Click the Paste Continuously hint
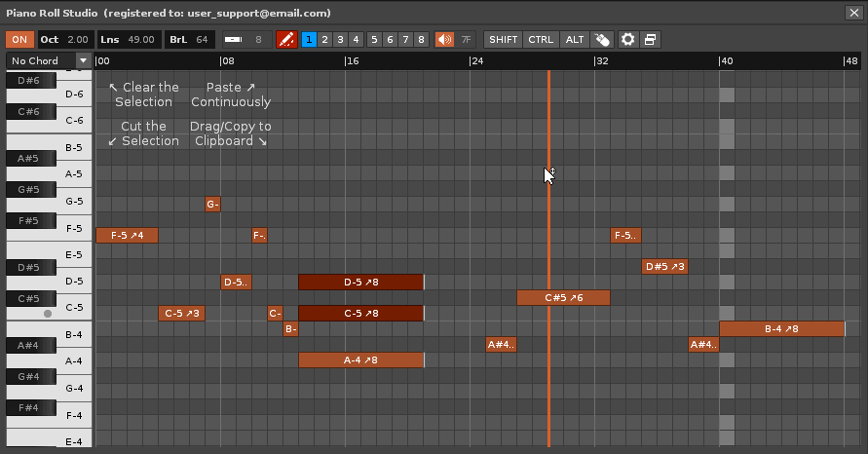The image size is (868, 454). click(231, 95)
